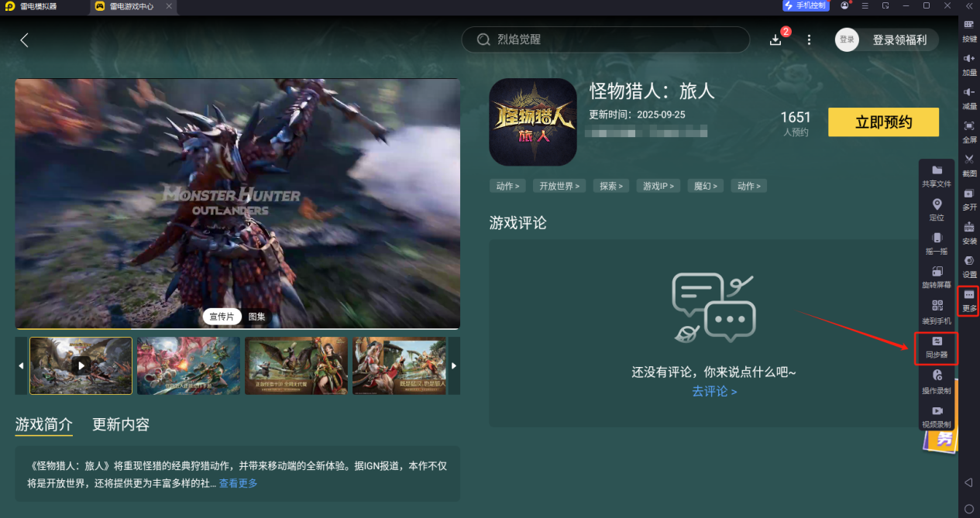Go back using the top-left arrow
Viewport: 980px width, 518px height.
24,40
